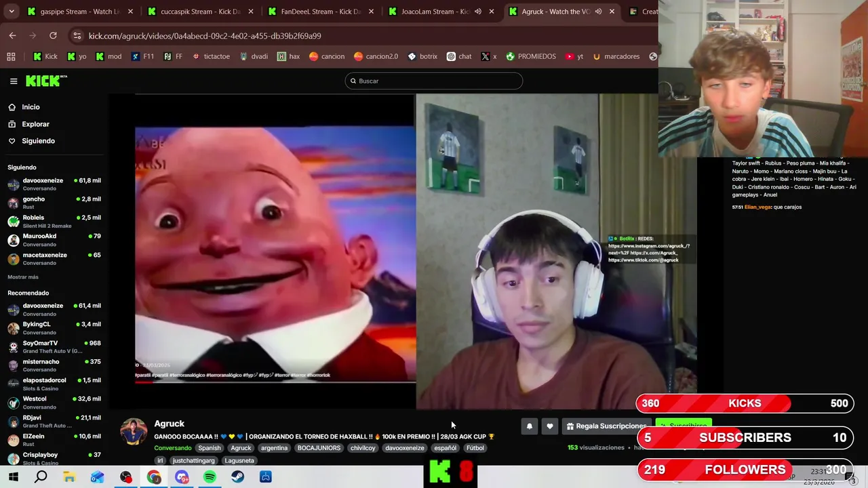This screenshot has height=488, width=868.
Task: Expand followed channels with Mostrar más
Action: (x=23, y=277)
